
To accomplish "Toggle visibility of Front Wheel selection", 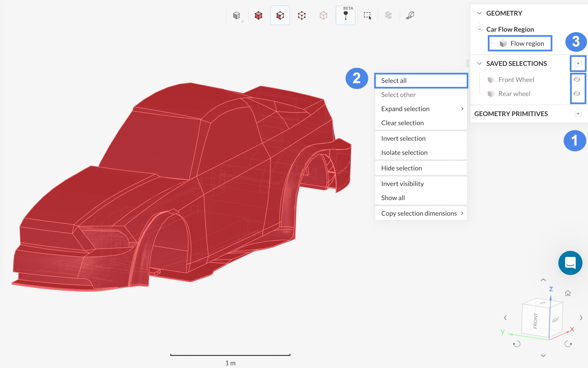I will point(577,80).
